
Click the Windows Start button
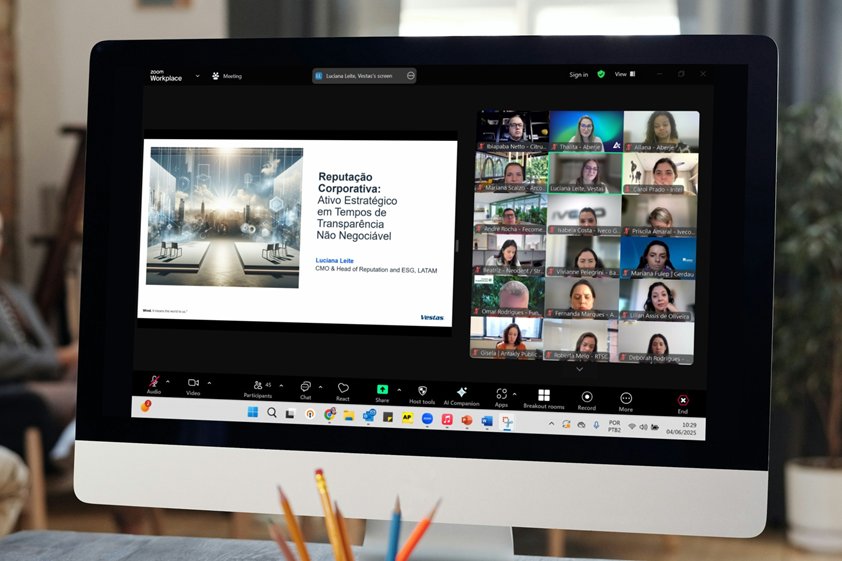(252, 412)
